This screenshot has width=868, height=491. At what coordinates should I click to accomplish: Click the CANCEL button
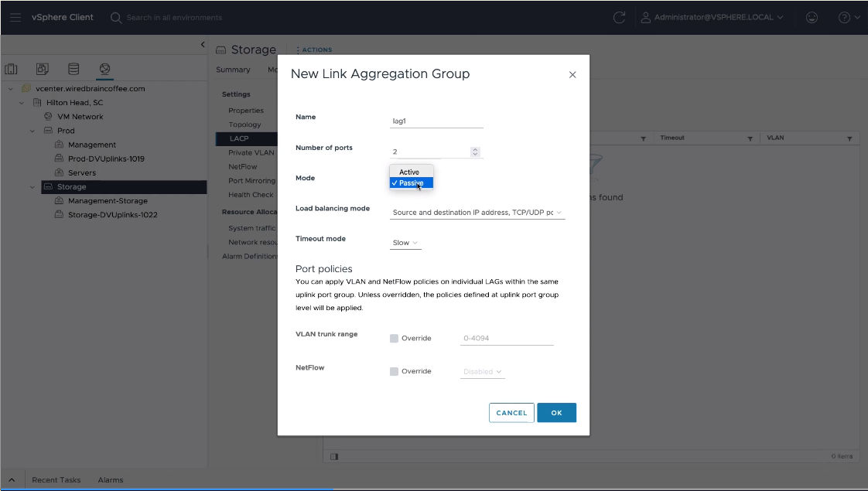(x=511, y=413)
